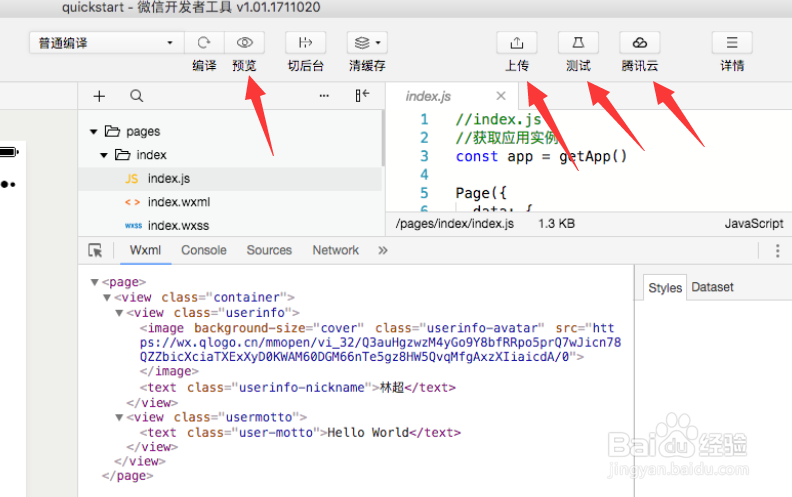Image resolution: width=792 pixels, height=497 pixels.
Task: Click the 1.3 KB file size text
Action: (x=556, y=224)
